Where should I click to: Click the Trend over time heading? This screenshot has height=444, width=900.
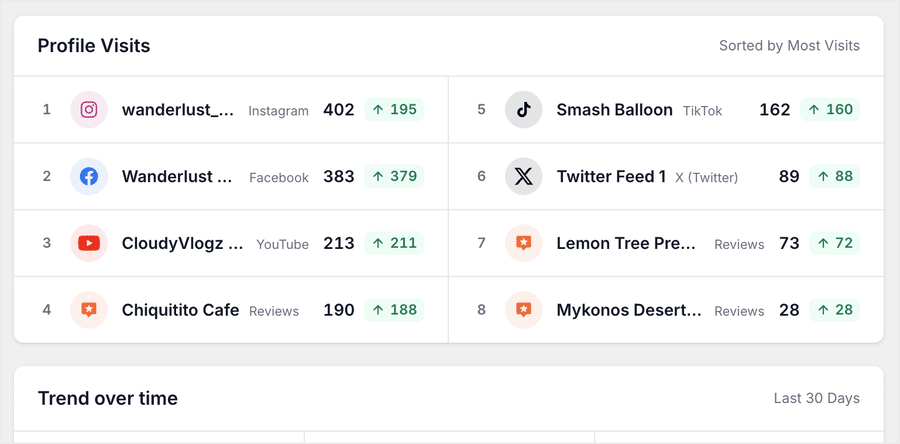107,398
